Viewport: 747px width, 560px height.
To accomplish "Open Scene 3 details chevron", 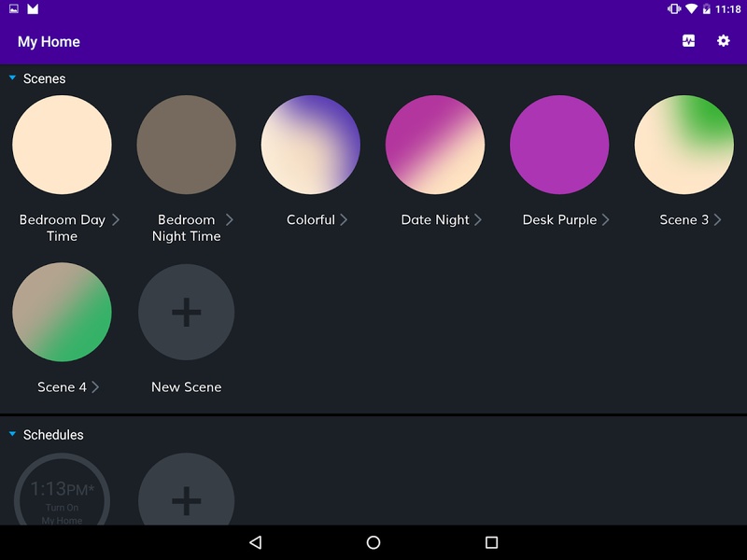I will 717,219.
